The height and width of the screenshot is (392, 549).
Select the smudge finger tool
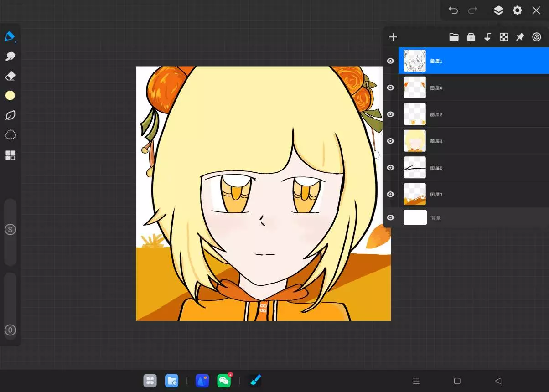pos(10,56)
